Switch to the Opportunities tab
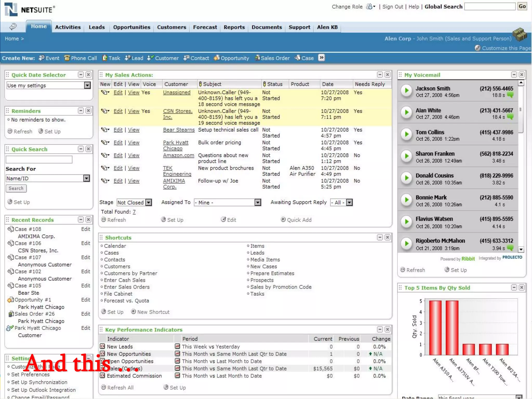Screen dimensions: 532x399 131,27
